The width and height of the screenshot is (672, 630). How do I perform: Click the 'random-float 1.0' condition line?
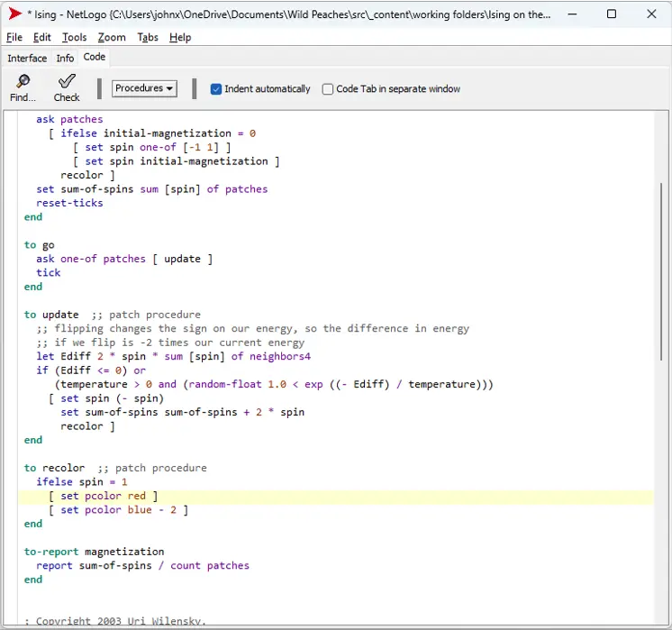274,384
